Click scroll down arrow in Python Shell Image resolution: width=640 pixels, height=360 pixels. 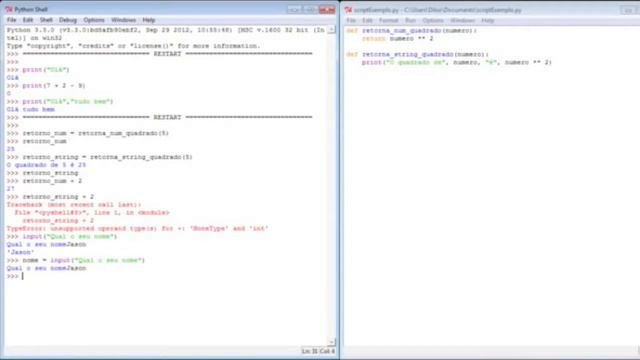point(332,342)
